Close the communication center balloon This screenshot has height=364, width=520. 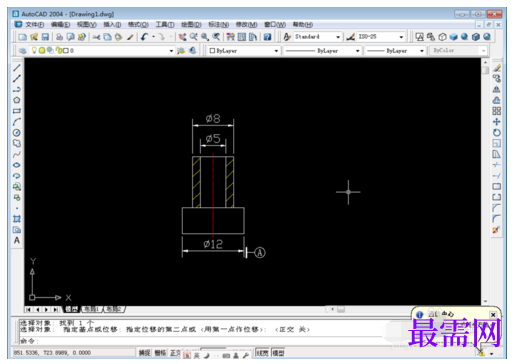click(493, 314)
